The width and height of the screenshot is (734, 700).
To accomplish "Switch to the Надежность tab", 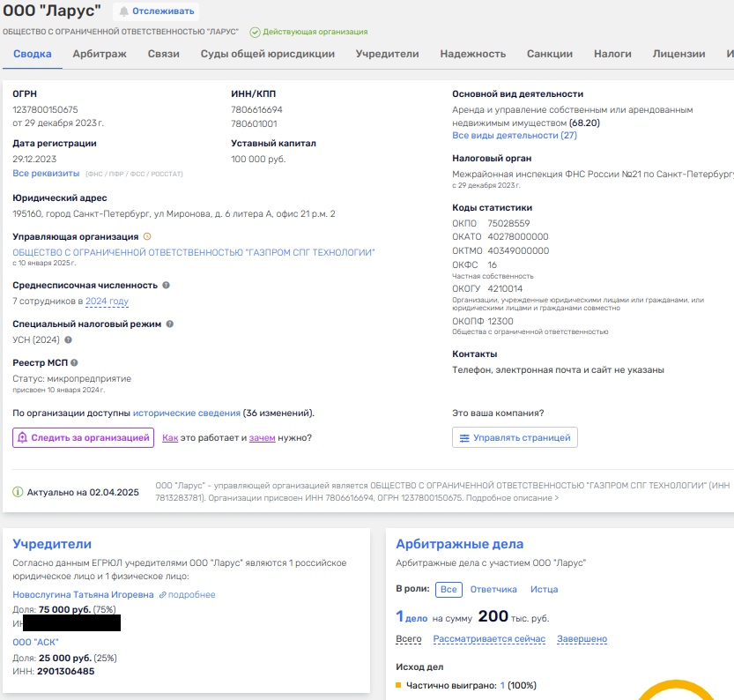I will tap(473, 54).
